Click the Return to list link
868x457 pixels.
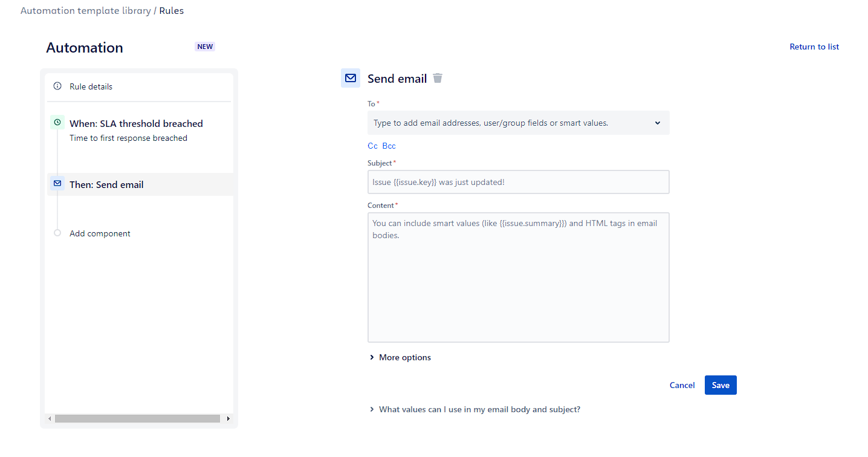[814, 47]
